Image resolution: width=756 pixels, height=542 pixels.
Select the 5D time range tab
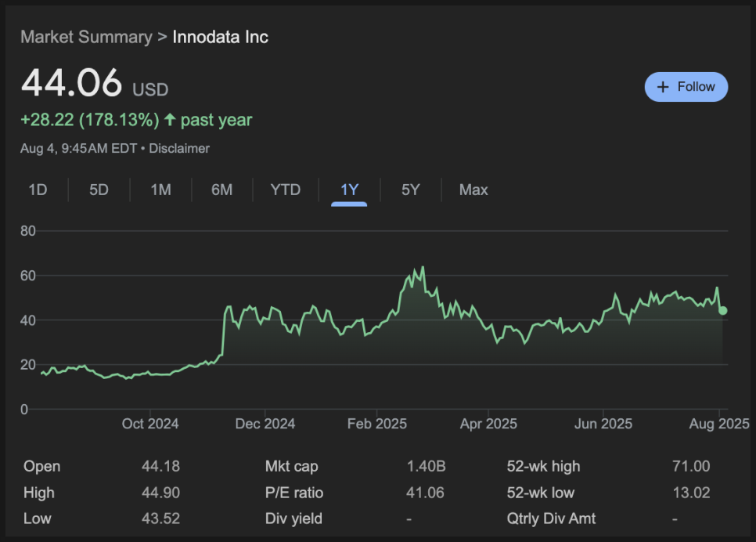pyautogui.click(x=99, y=190)
